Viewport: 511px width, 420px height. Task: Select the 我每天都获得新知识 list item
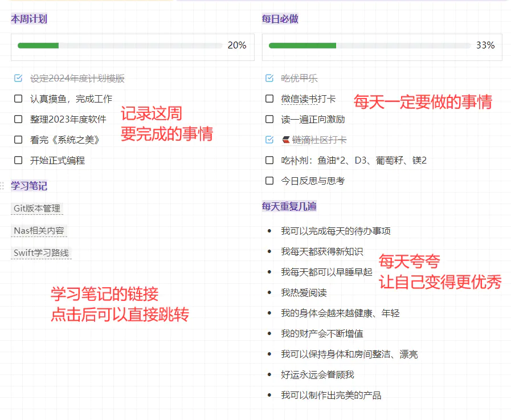322,252
